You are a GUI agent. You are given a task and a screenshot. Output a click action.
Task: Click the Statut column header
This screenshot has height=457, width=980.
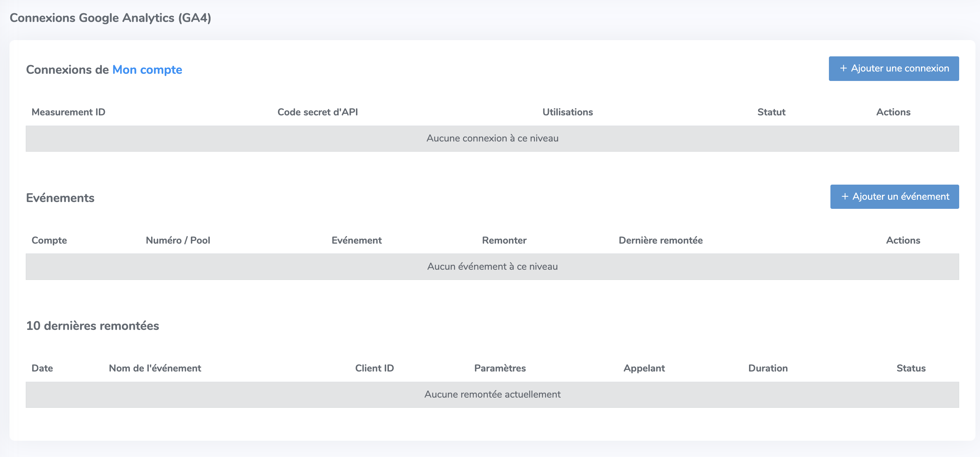pyautogui.click(x=771, y=112)
